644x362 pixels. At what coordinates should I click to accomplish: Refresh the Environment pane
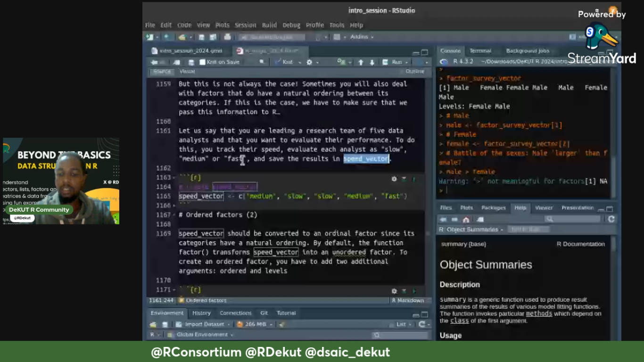(422, 324)
